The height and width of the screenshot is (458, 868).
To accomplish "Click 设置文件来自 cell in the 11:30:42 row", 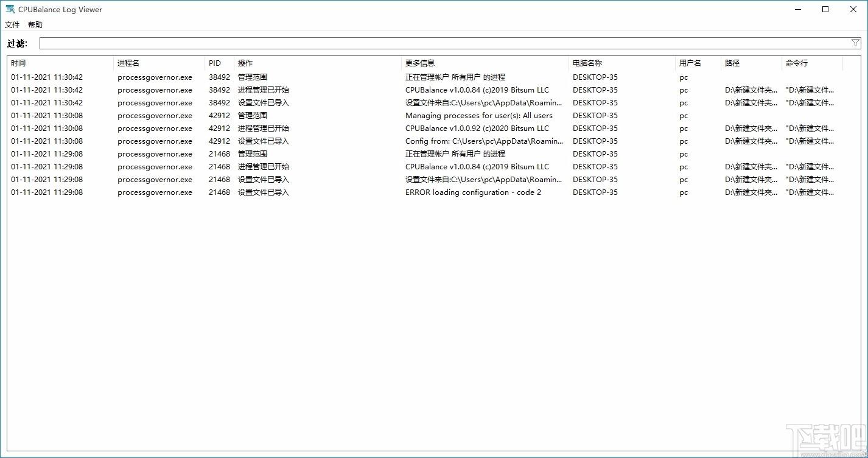I will (x=484, y=103).
